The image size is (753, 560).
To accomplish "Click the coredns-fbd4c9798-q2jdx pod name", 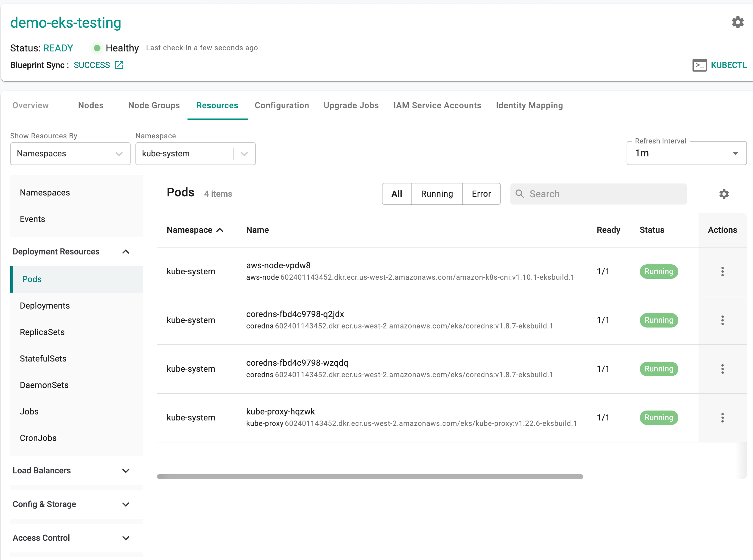I will [295, 314].
